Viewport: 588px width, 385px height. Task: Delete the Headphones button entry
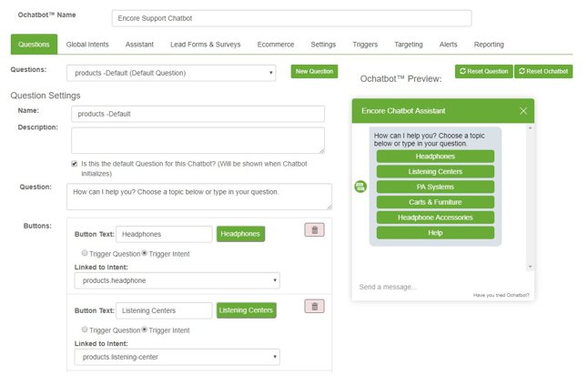tap(314, 229)
